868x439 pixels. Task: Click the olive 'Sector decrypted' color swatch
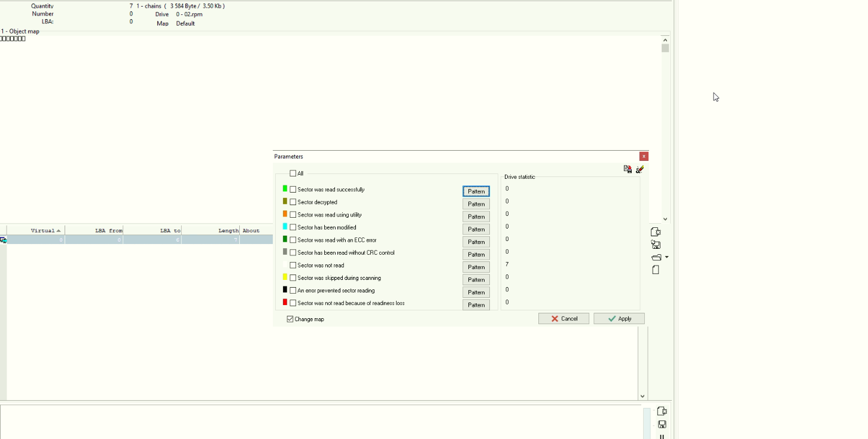point(285,201)
